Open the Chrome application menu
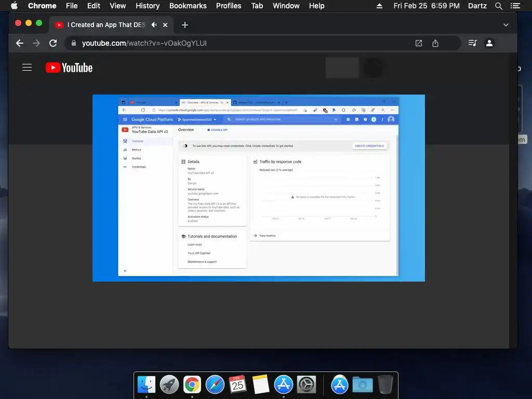532x399 pixels. click(x=42, y=6)
